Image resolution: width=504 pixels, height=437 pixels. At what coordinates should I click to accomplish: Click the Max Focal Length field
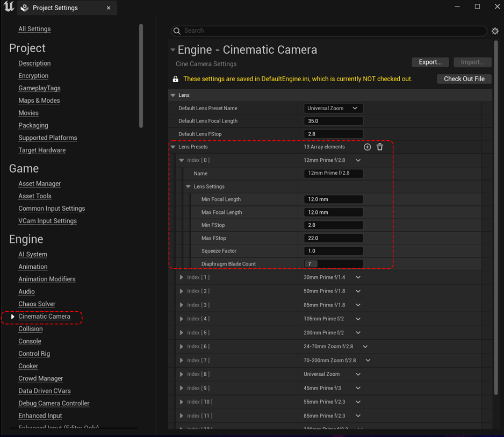pos(333,212)
